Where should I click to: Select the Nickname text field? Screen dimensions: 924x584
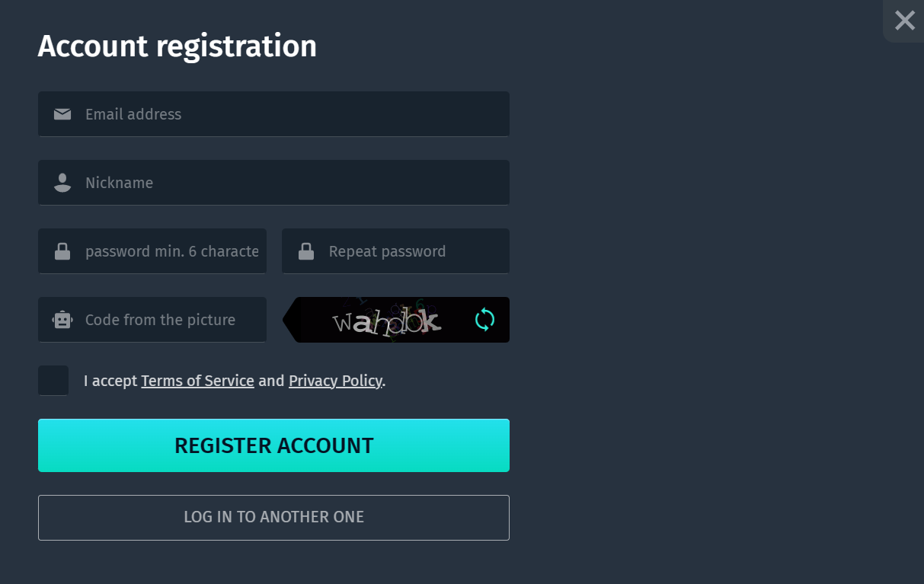pyautogui.click(x=273, y=183)
